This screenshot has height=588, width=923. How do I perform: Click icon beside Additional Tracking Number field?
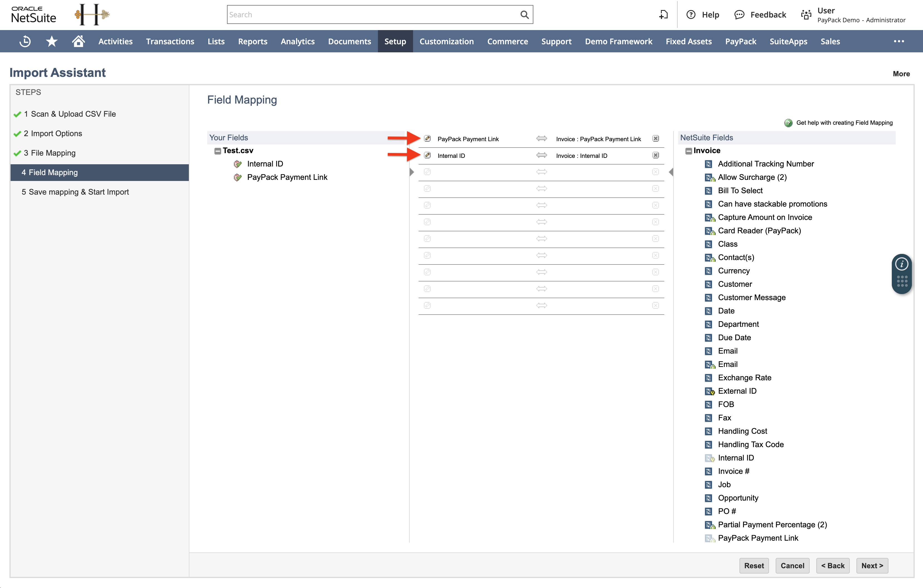(x=708, y=164)
